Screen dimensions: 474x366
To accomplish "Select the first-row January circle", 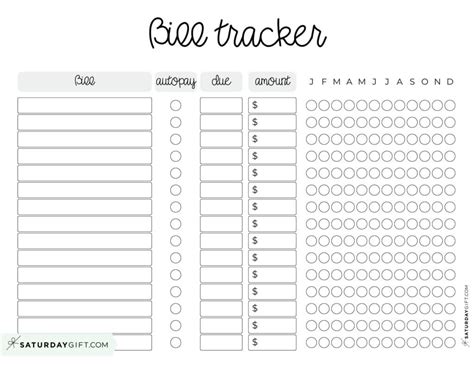I will coord(311,105).
